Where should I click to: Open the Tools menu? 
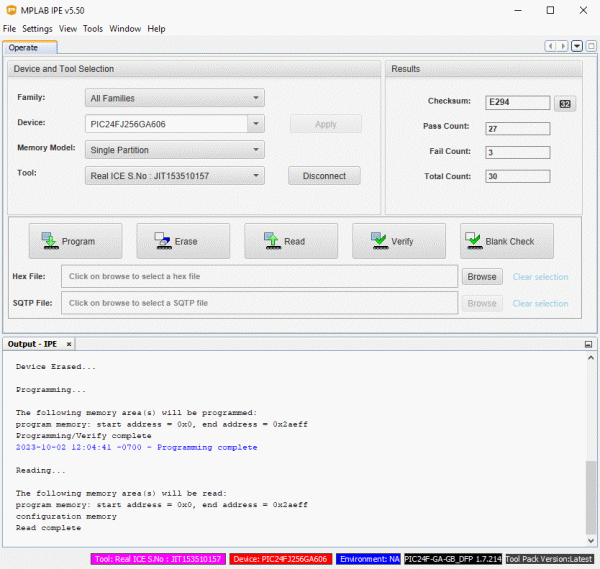tap(93, 29)
